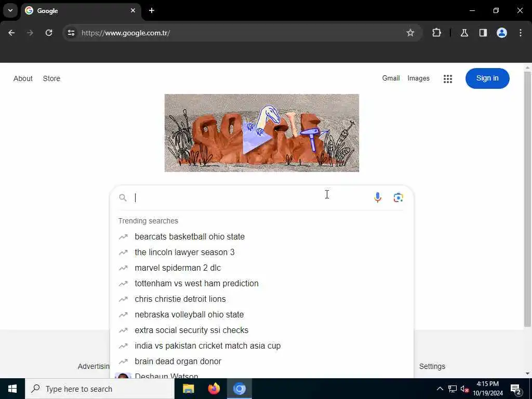Image resolution: width=532 pixels, height=399 pixels.
Task: Go back using the browser back arrow
Action: click(11, 33)
